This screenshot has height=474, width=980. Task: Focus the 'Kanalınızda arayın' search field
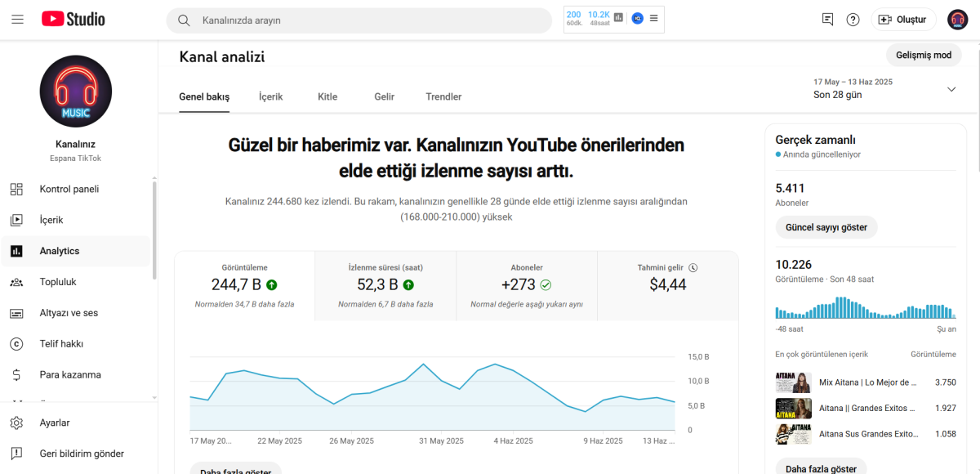(359, 20)
